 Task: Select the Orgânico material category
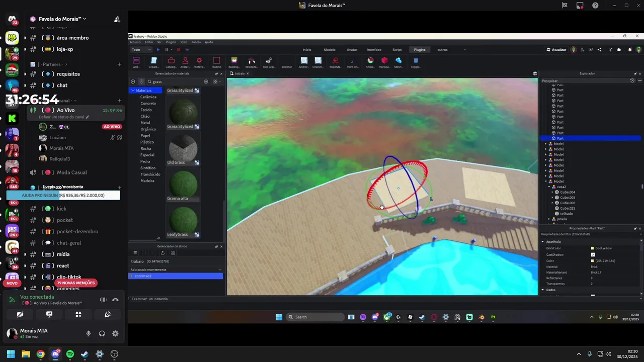[x=148, y=129]
